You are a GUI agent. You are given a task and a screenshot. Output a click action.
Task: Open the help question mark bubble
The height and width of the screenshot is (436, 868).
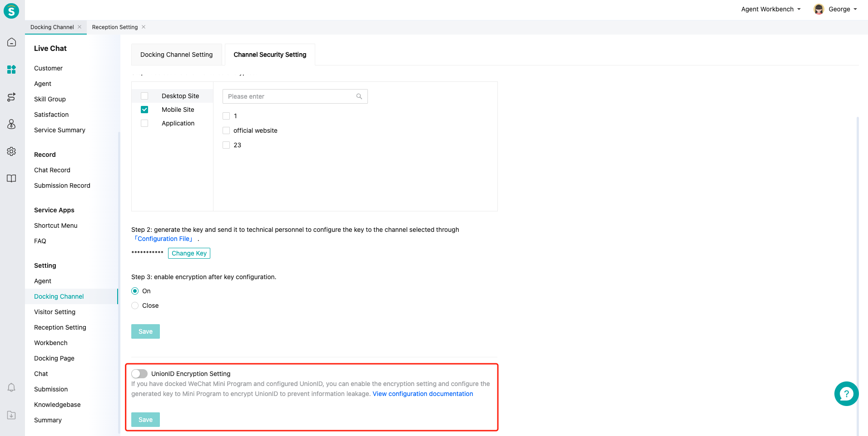[x=846, y=394]
